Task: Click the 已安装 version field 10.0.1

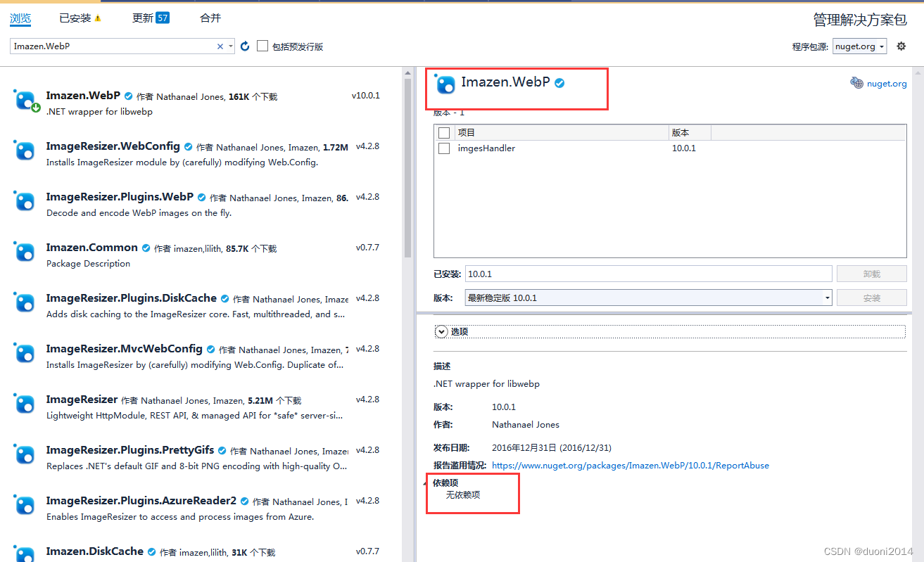Action: click(649, 274)
